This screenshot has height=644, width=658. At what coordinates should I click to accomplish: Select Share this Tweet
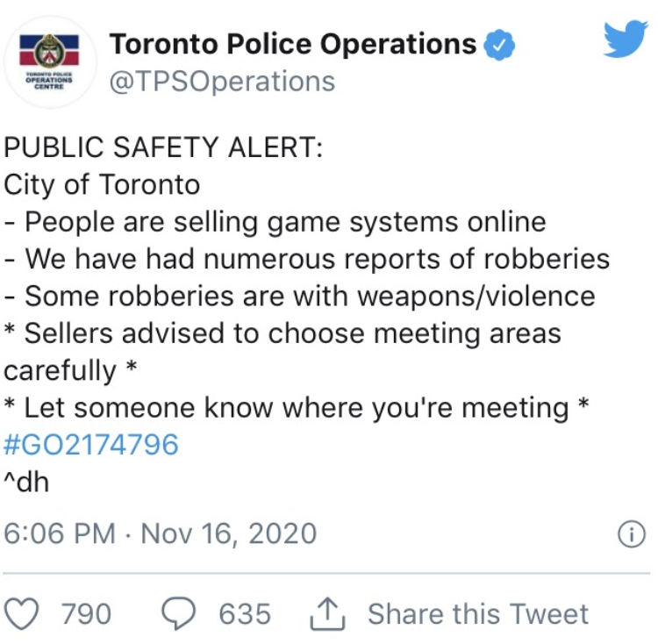(478, 614)
